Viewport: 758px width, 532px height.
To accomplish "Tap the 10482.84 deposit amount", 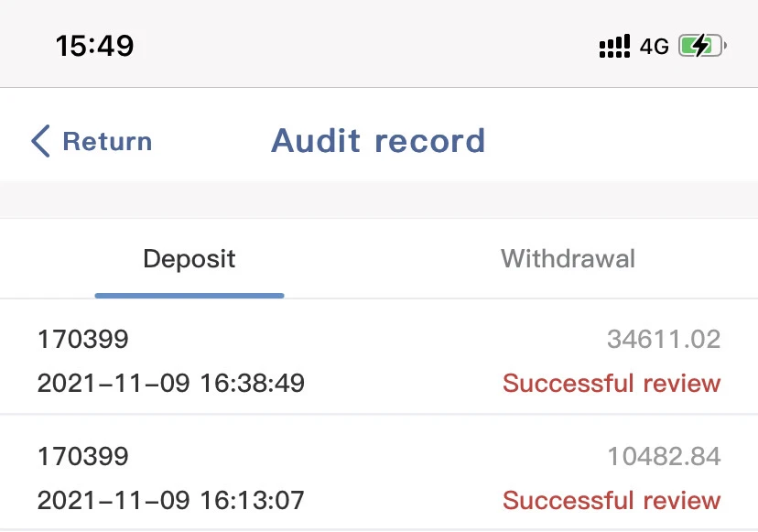I will click(x=664, y=456).
